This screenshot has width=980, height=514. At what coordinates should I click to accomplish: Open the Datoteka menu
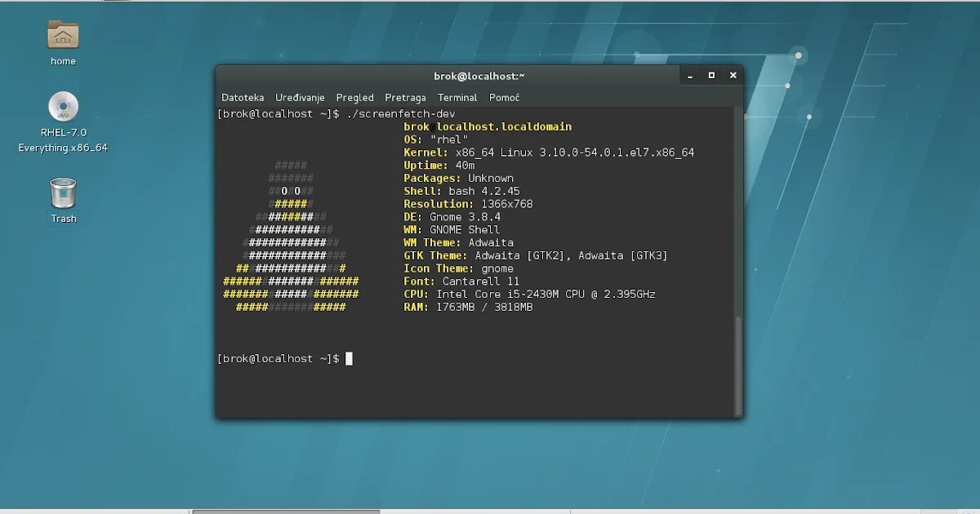(243, 97)
